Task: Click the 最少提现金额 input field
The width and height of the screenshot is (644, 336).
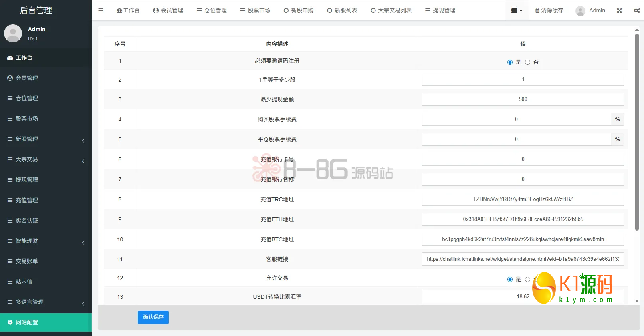Action: pos(523,99)
